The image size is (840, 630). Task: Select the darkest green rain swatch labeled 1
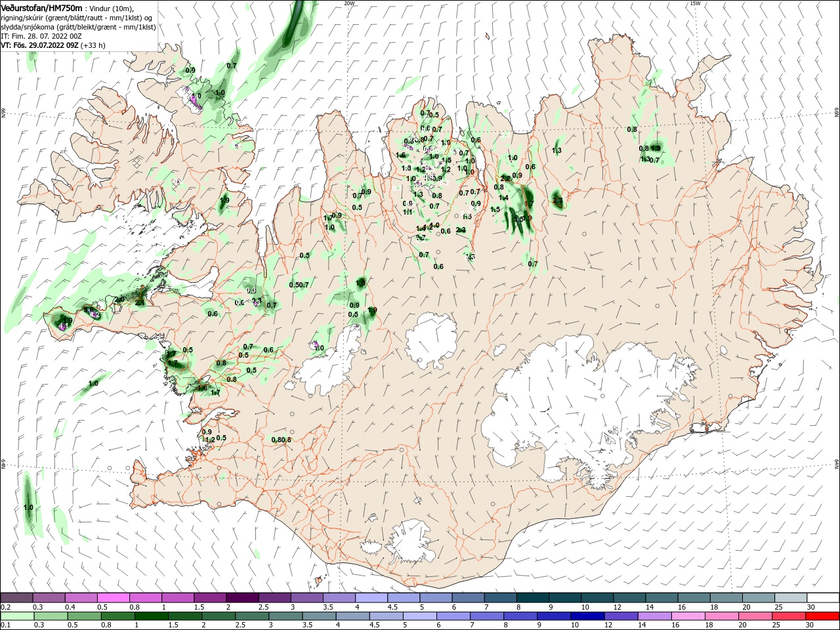click(x=151, y=616)
